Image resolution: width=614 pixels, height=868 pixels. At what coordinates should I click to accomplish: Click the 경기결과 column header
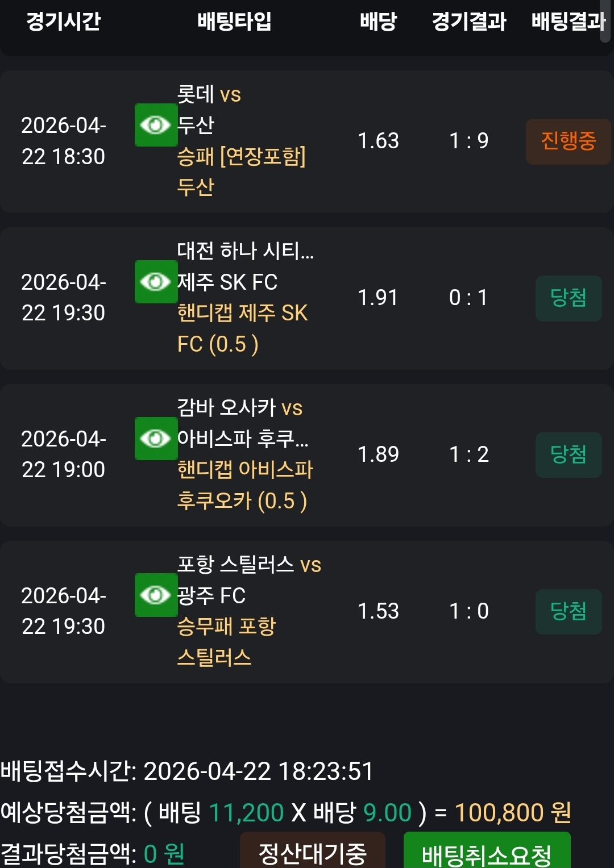click(468, 22)
